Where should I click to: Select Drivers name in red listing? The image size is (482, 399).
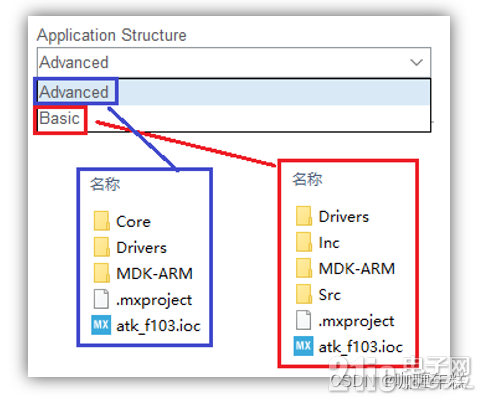click(344, 217)
